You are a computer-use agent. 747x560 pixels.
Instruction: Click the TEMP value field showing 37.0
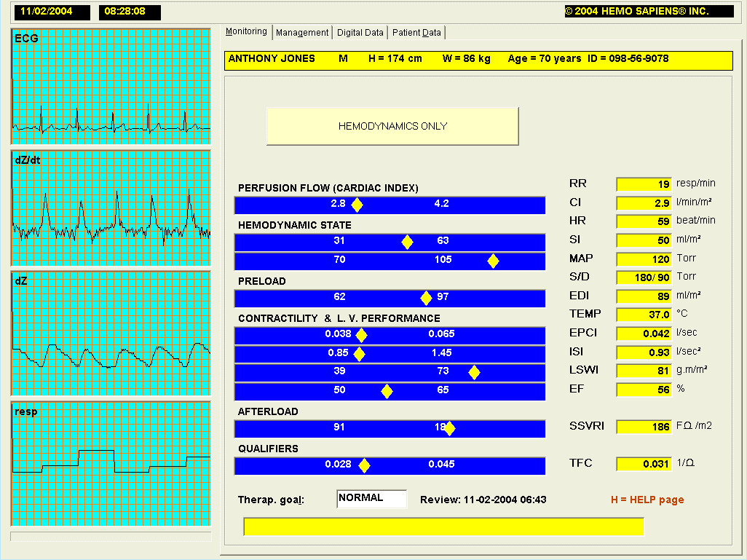pyautogui.click(x=644, y=315)
